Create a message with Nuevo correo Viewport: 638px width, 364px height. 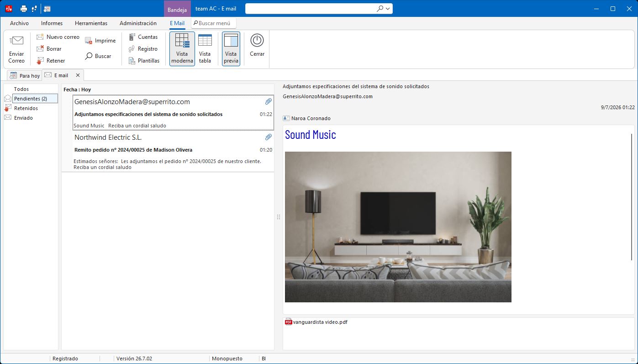pos(58,37)
